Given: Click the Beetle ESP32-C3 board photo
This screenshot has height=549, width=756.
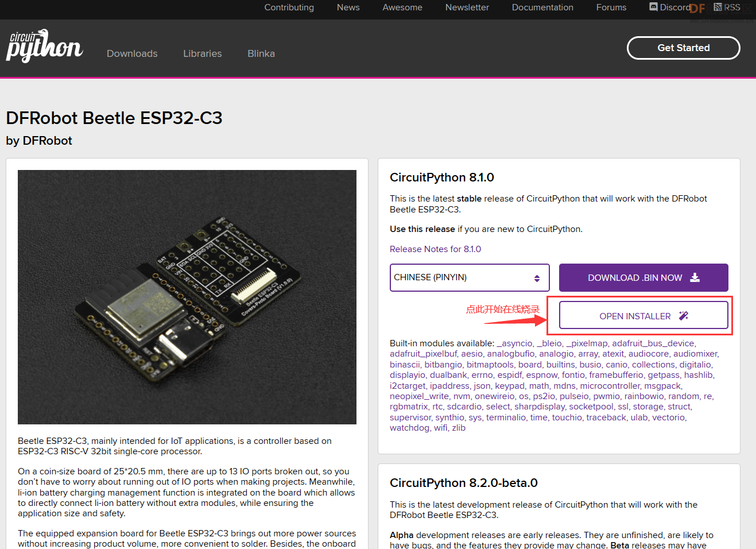Looking at the screenshot, I should tap(187, 297).
